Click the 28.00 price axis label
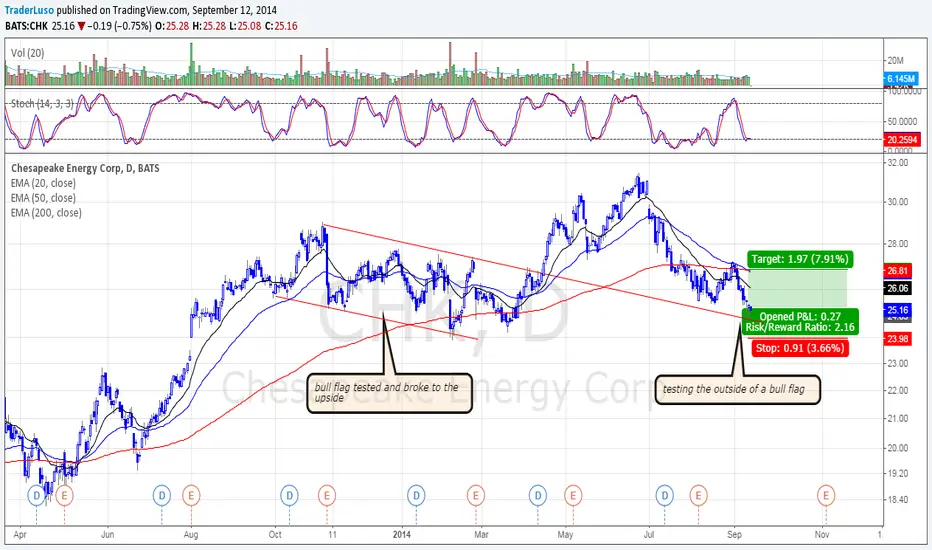 click(x=898, y=244)
